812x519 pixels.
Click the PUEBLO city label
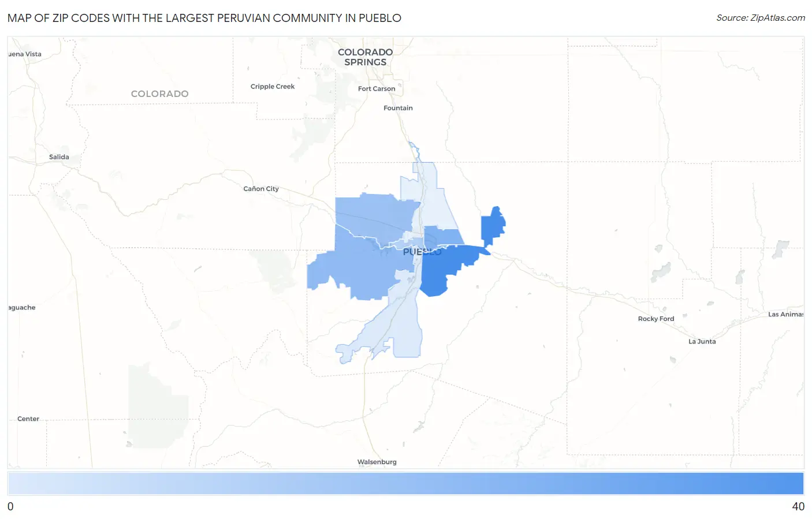[422, 252]
